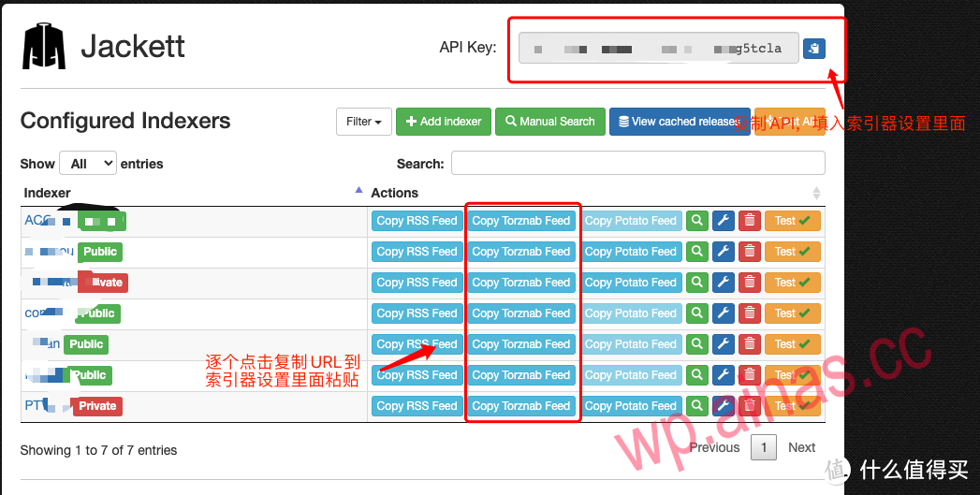The height and width of the screenshot is (495, 980).
Task: Go to the Previous page
Action: coord(714,447)
